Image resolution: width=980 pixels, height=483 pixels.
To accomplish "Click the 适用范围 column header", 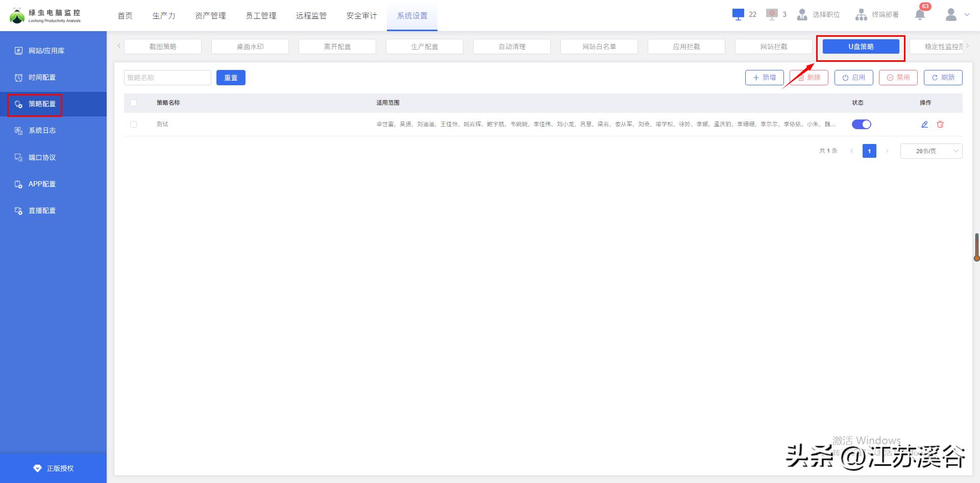I will point(388,103).
